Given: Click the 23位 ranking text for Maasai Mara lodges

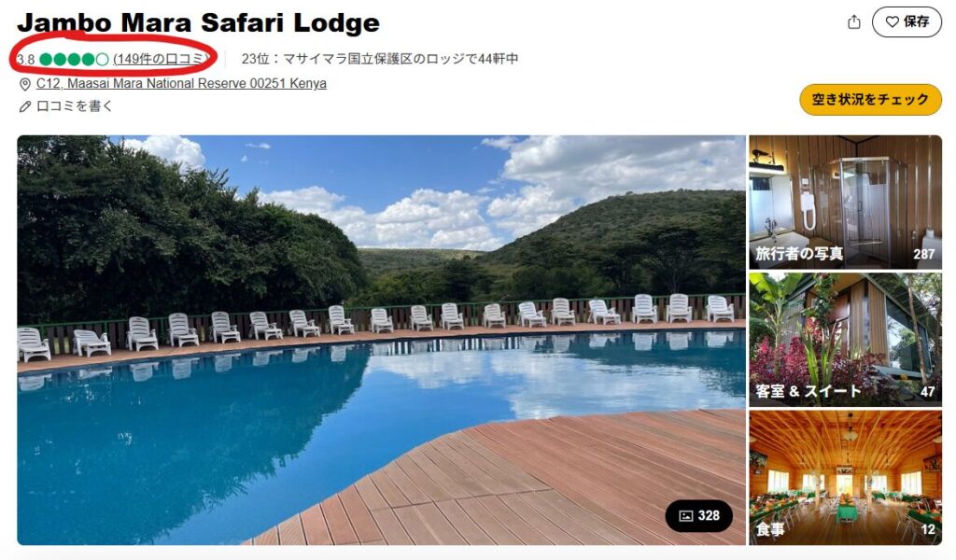Looking at the screenshot, I should (x=380, y=59).
